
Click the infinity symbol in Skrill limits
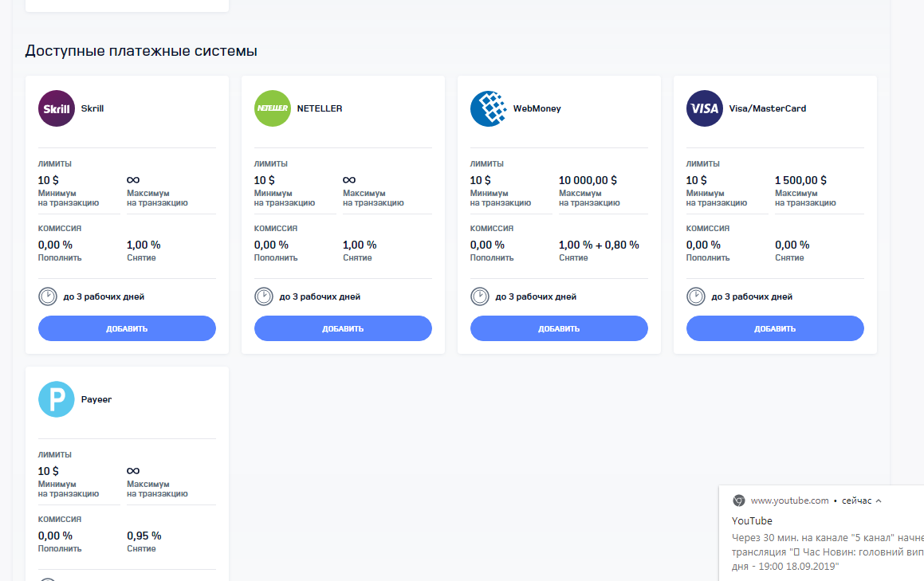[x=133, y=180]
